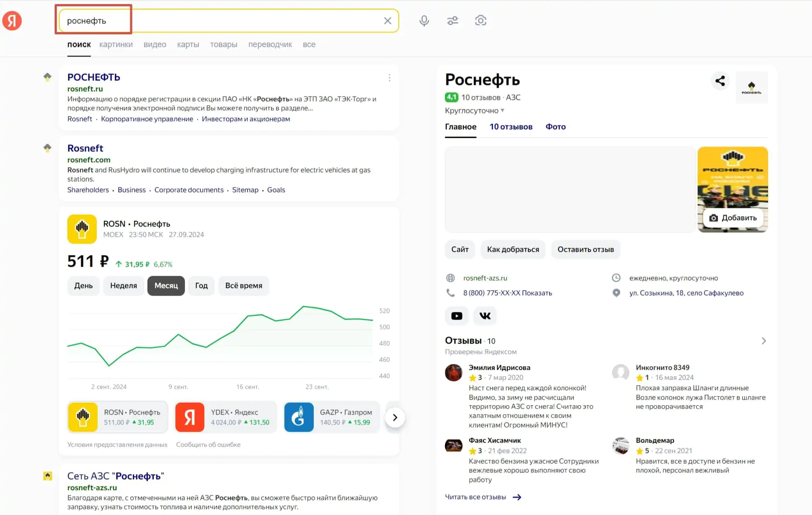Image resolution: width=812 pixels, height=515 pixels.
Task: Click the search field containing роснефть
Action: (x=228, y=21)
